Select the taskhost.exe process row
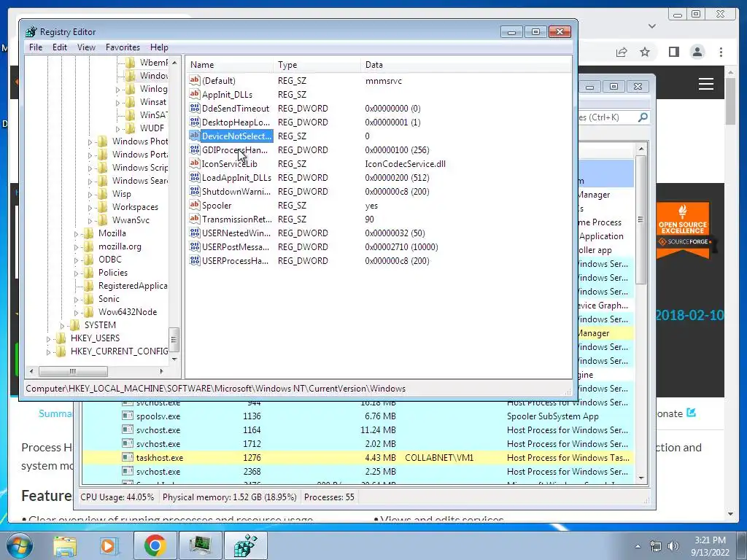Screen dimensions: 747x560 (x=357, y=458)
